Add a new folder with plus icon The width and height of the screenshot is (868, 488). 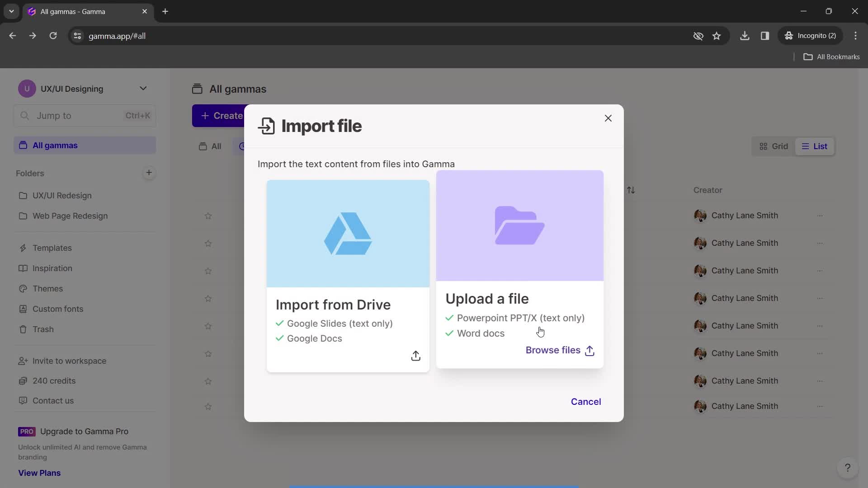coord(149,173)
